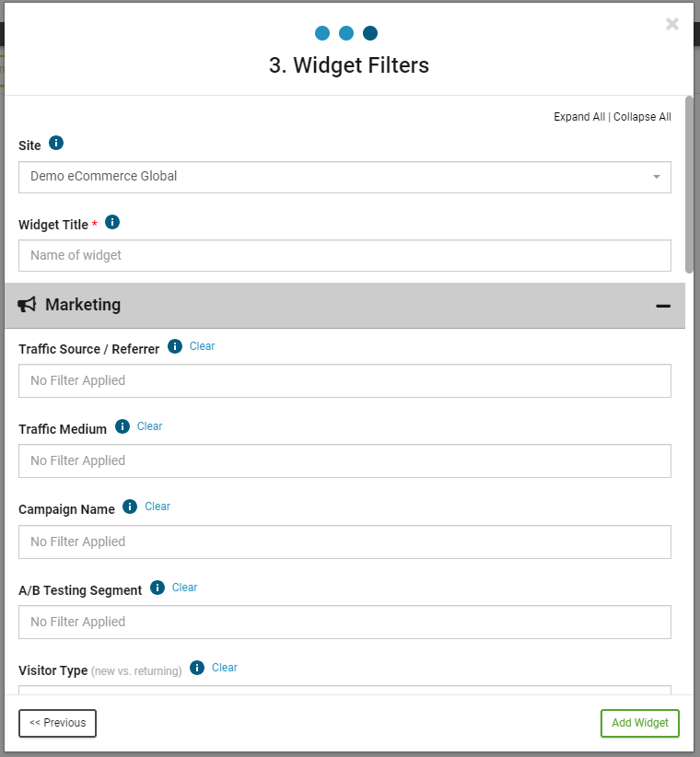Click the Marketing megaphone icon
Viewport: 700px width, 757px height.
pos(27,305)
